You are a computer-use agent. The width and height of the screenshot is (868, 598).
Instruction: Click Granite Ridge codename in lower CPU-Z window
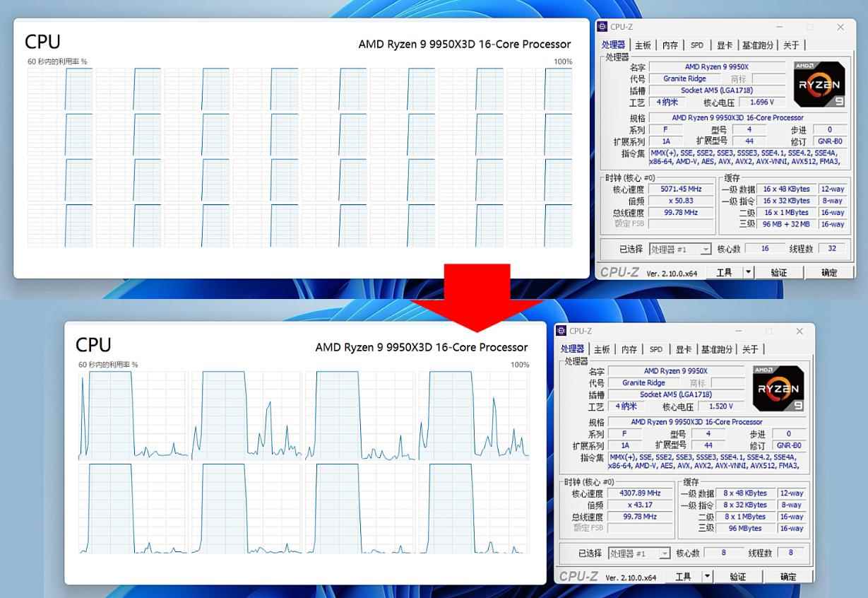tap(643, 383)
